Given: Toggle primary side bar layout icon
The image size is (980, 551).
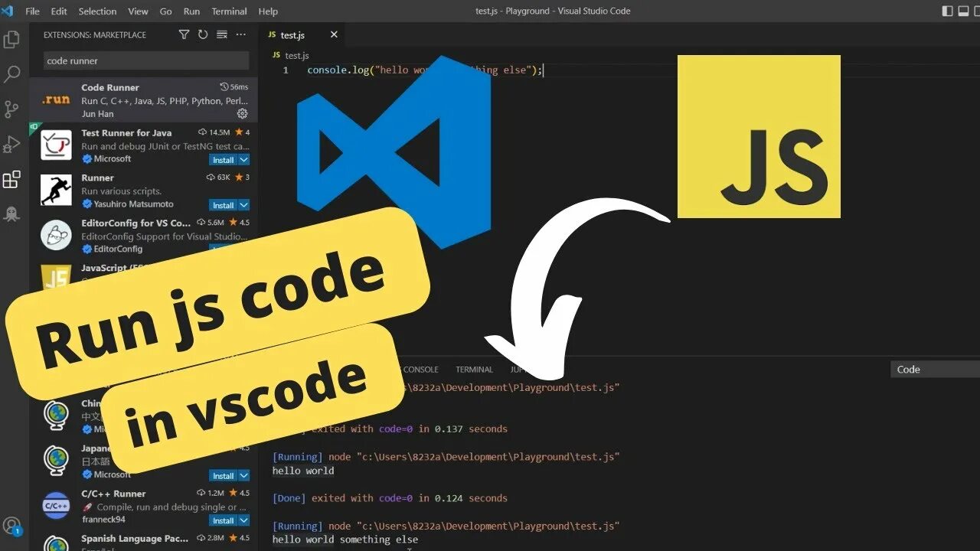Looking at the screenshot, I should click(948, 11).
